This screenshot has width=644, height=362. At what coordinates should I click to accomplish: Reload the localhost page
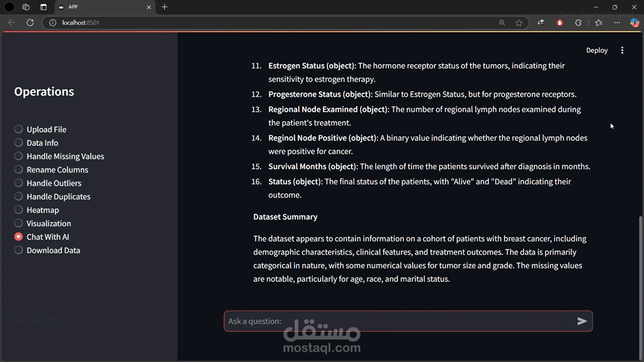point(30,22)
